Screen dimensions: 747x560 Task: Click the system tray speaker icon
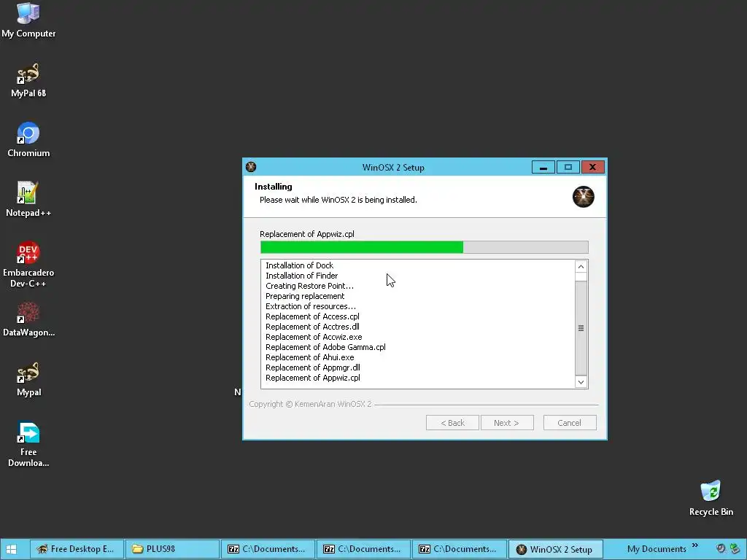[721, 548]
